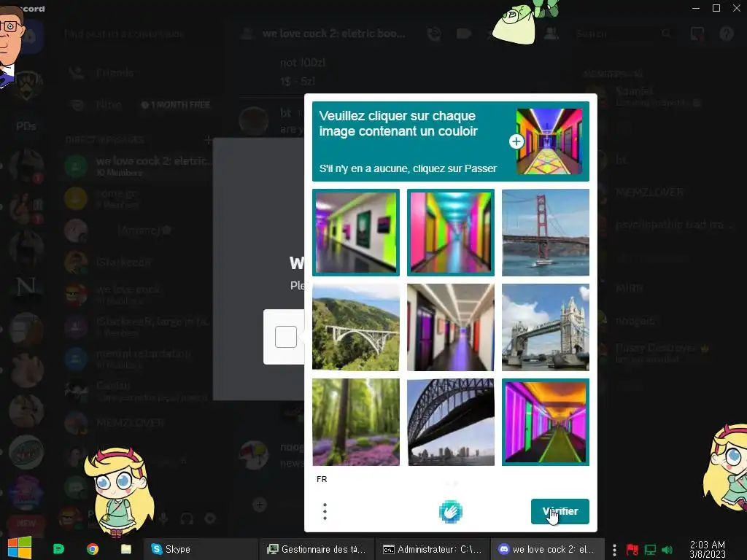Toggle Discord member list icon
This screenshot has height=560, width=747.
(x=551, y=34)
